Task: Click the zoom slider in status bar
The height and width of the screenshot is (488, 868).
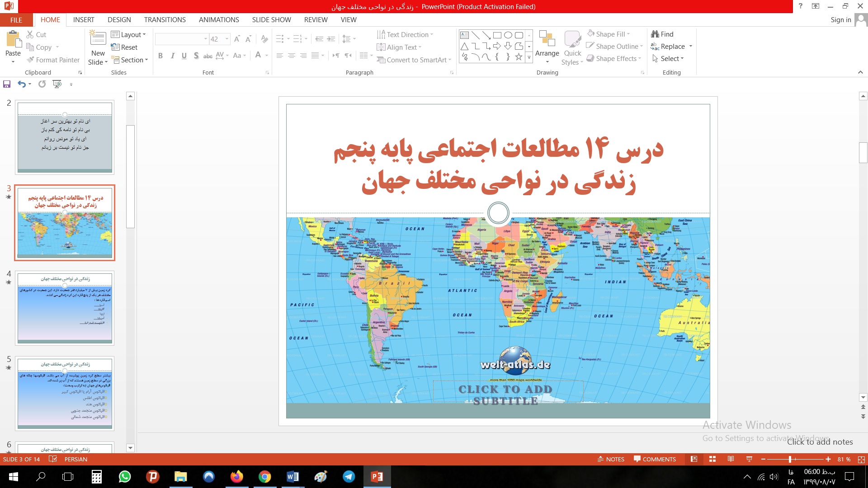Action: point(790,459)
